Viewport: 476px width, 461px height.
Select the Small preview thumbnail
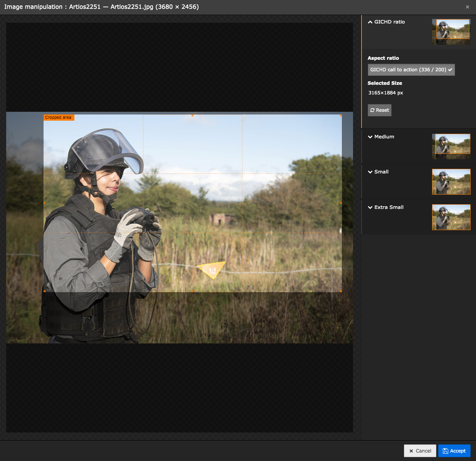coord(451,182)
